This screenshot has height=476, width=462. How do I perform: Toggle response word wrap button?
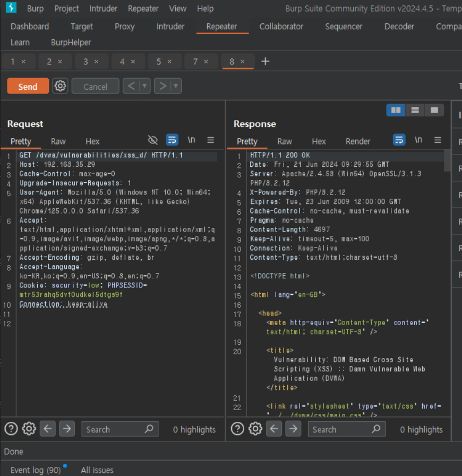399,140
